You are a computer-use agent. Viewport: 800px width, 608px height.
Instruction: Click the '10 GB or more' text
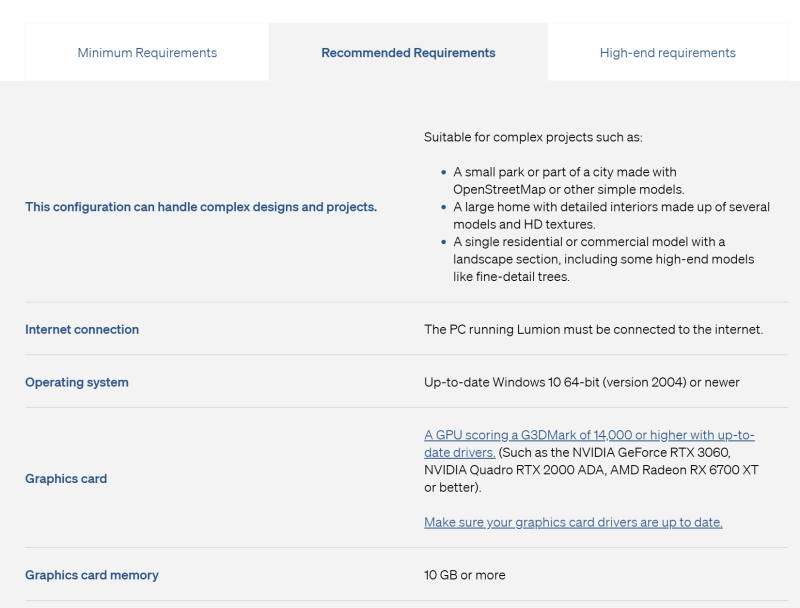pos(464,575)
